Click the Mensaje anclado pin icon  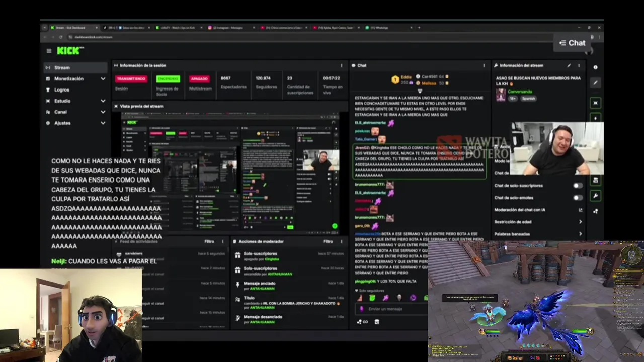coord(237,285)
